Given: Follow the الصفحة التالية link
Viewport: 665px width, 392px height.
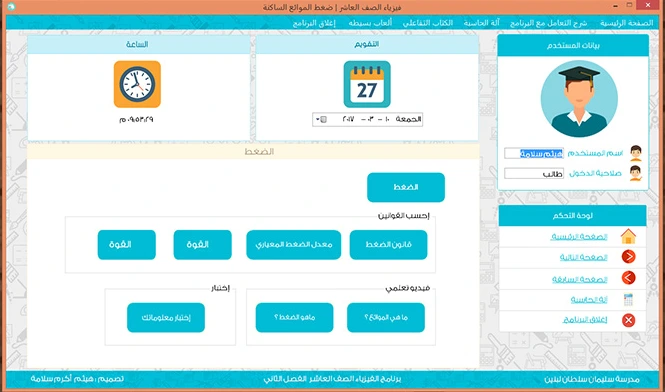Looking at the screenshot, I should (x=584, y=257).
